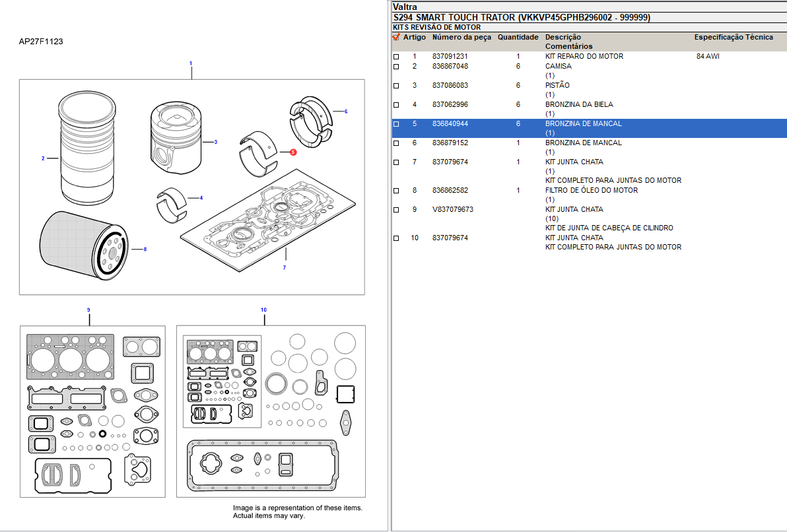Click the Especificação Técnica column header
The height and width of the screenshot is (532, 787).
tap(733, 38)
